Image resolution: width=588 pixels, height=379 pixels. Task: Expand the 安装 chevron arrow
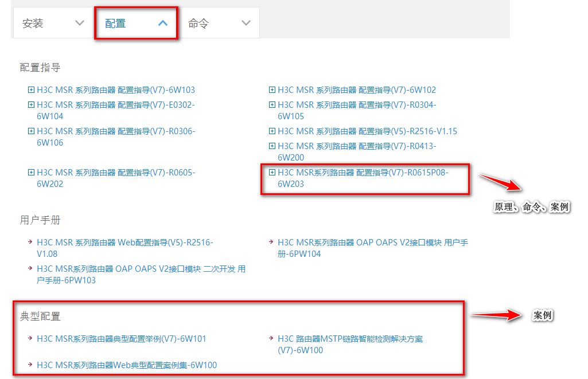[80, 23]
